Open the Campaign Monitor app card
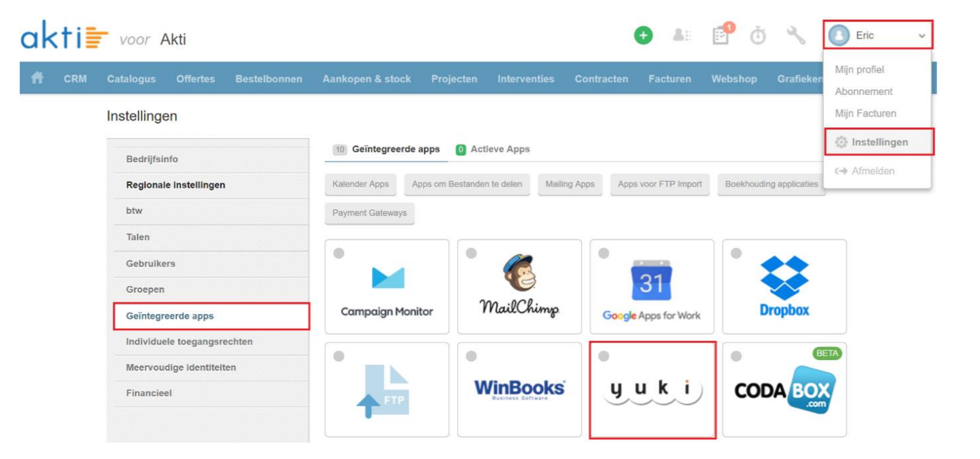Image resolution: width=980 pixels, height=459 pixels. pos(387,286)
